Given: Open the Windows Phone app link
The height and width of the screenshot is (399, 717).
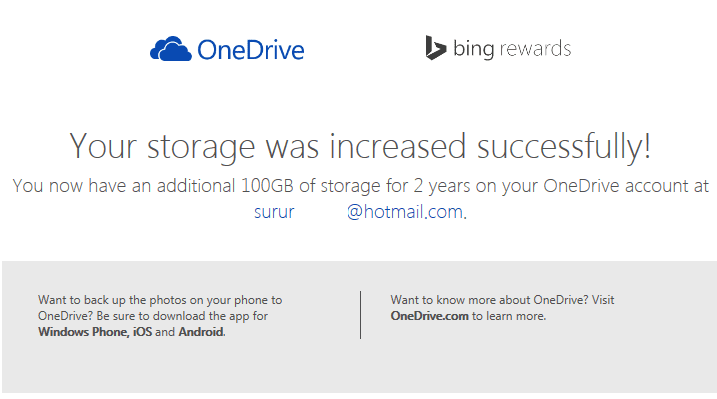Looking at the screenshot, I should (83, 332).
